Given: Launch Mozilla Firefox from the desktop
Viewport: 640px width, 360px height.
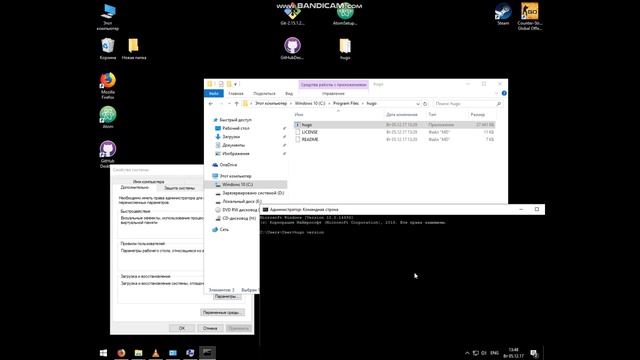Looking at the screenshot, I should pyautogui.click(x=108, y=85).
